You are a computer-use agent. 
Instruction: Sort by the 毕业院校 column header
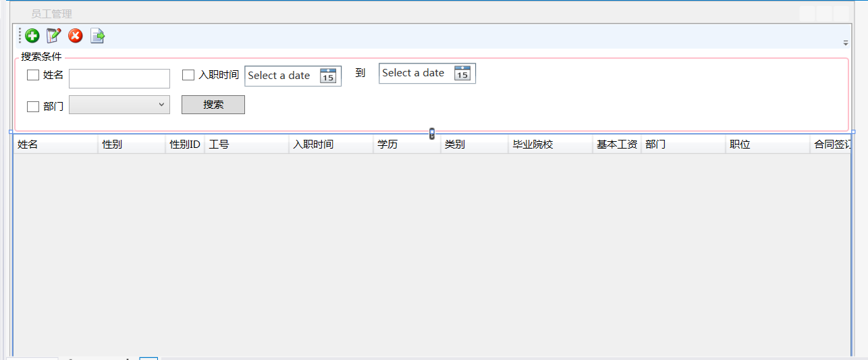coord(551,145)
